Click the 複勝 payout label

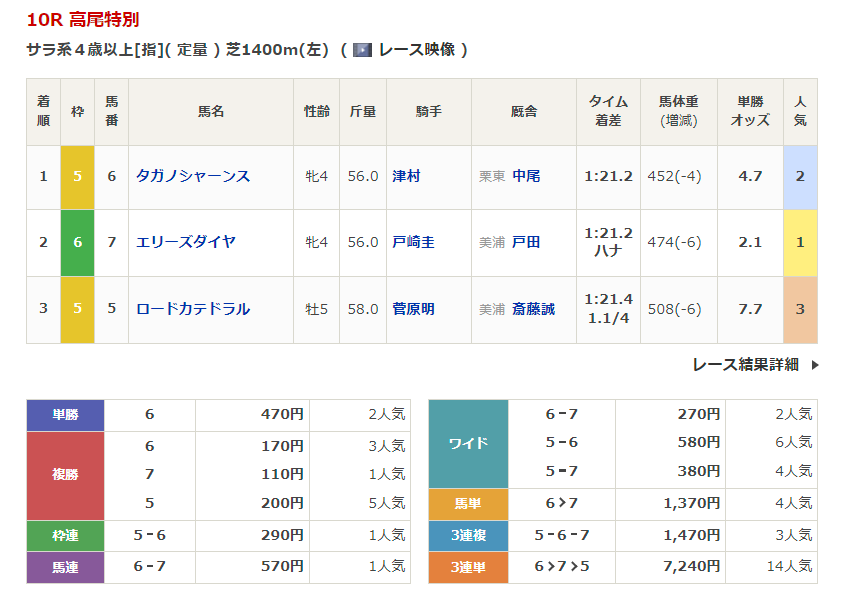coord(65,475)
